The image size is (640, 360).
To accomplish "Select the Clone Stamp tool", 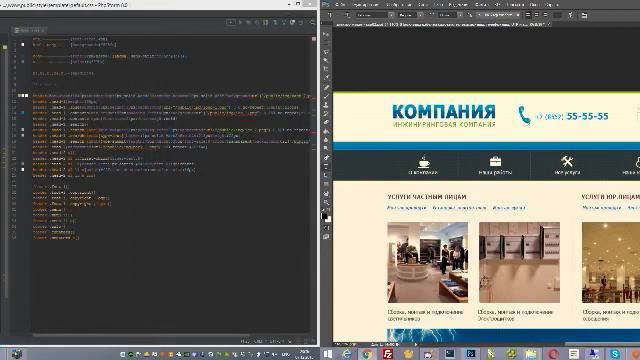I will [x=326, y=104].
